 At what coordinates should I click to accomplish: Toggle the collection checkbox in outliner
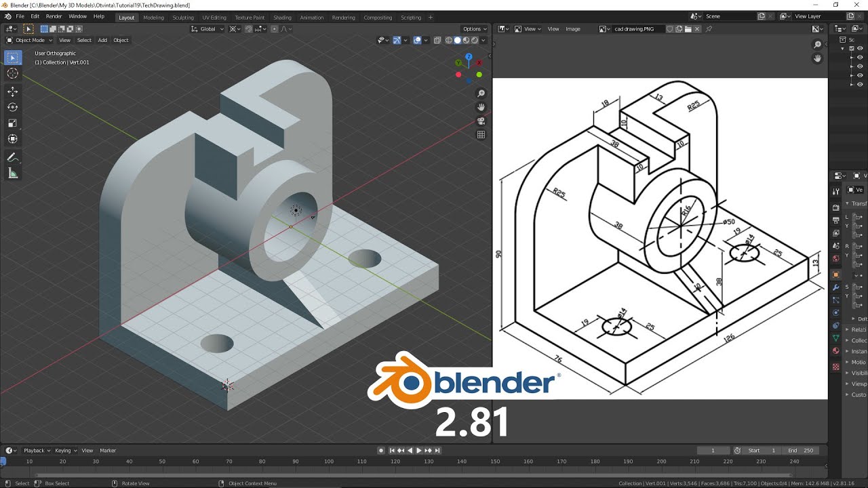(852, 49)
